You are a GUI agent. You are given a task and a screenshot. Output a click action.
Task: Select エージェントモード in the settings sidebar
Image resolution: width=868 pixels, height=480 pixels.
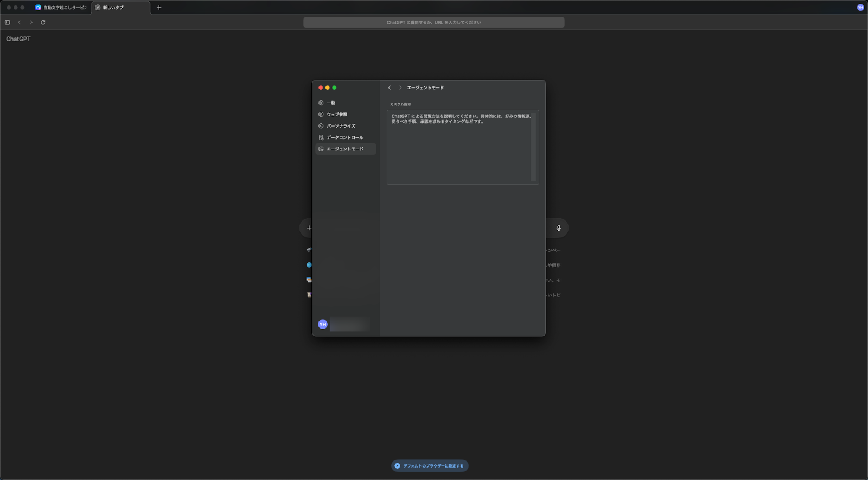click(x=345, y=149)
